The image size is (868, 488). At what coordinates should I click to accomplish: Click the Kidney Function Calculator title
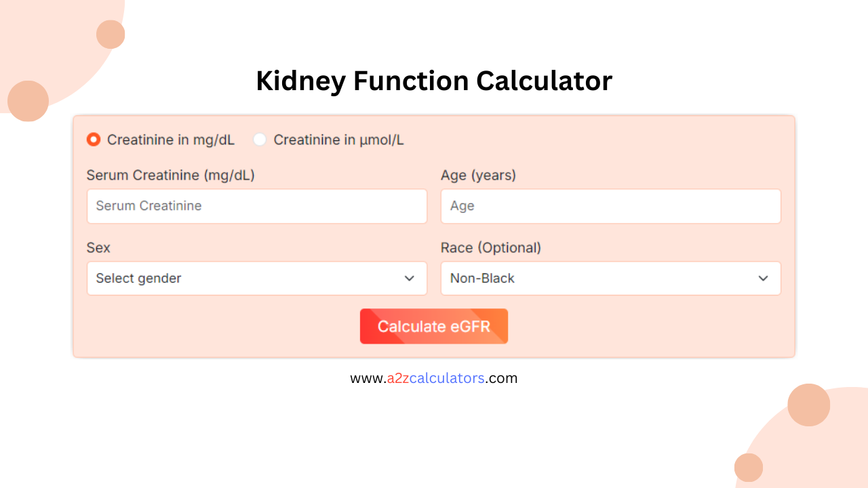tap(434, 81)
